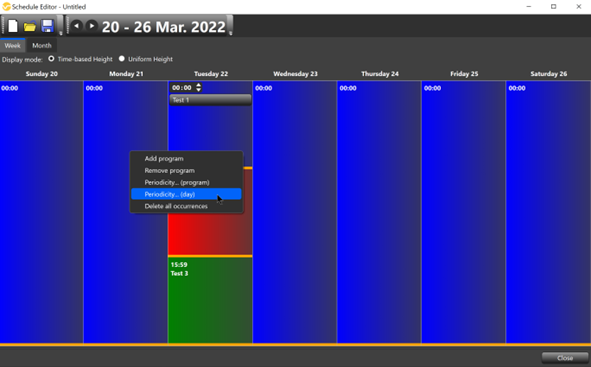The width and height of the screenshot is (591, 367).
Task: Expand the date toolbar overflow arrow
Action: (230, 33)
